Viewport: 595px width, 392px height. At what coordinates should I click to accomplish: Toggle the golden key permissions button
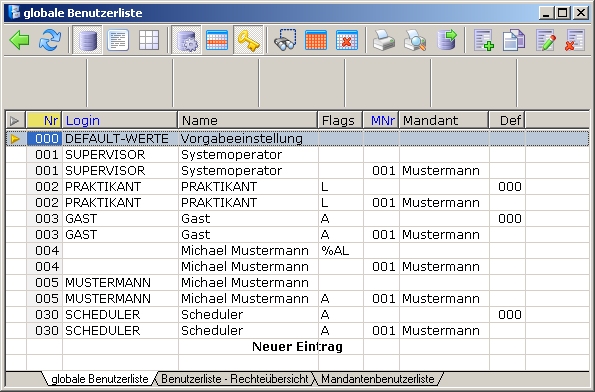[x=248, y=40]
